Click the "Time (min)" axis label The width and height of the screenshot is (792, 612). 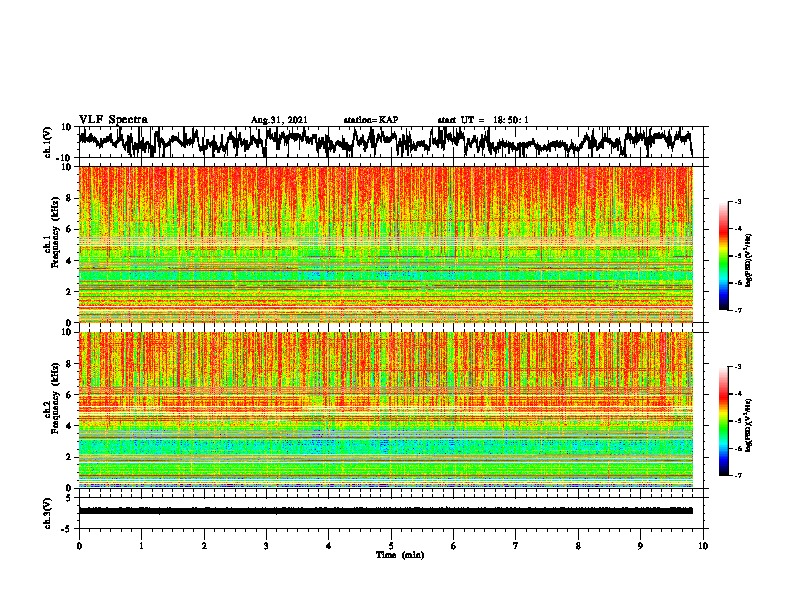(400, 555)
